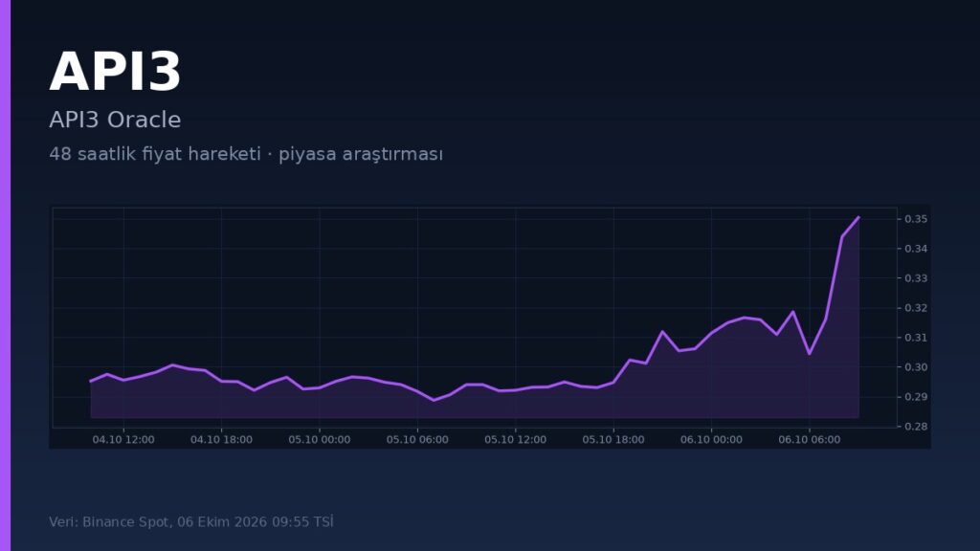Viewport: 980px width, 551px height.
Task: Click the 0.30 price axis label
Action: coord(916,367)
